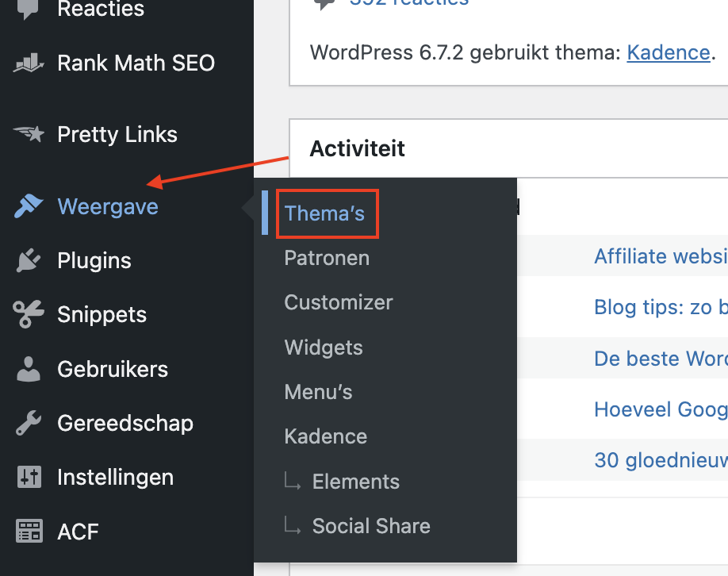Click the Gebruikers person icon
The width and height of the screenshot is (728, 576).
click(29, 369)
